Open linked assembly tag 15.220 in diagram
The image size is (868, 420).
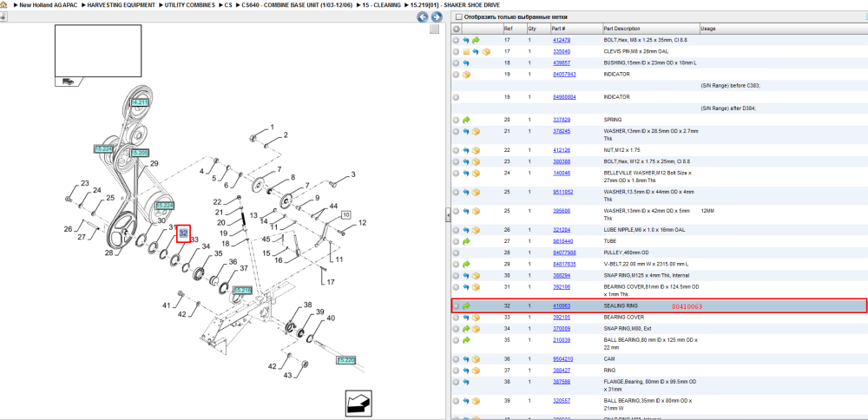346,360
